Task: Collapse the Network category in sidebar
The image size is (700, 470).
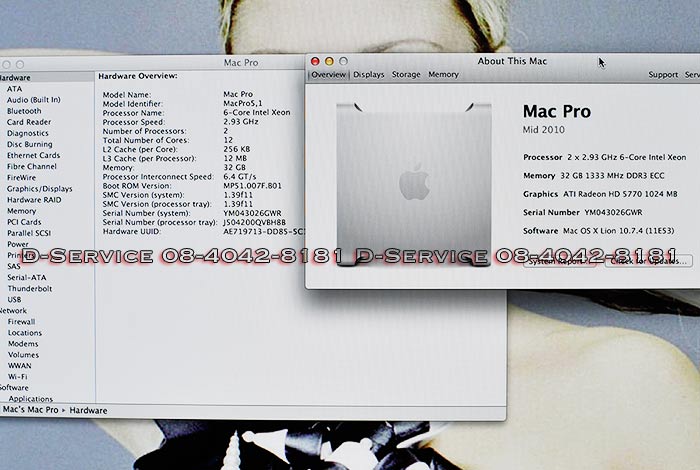Action: 13,311
